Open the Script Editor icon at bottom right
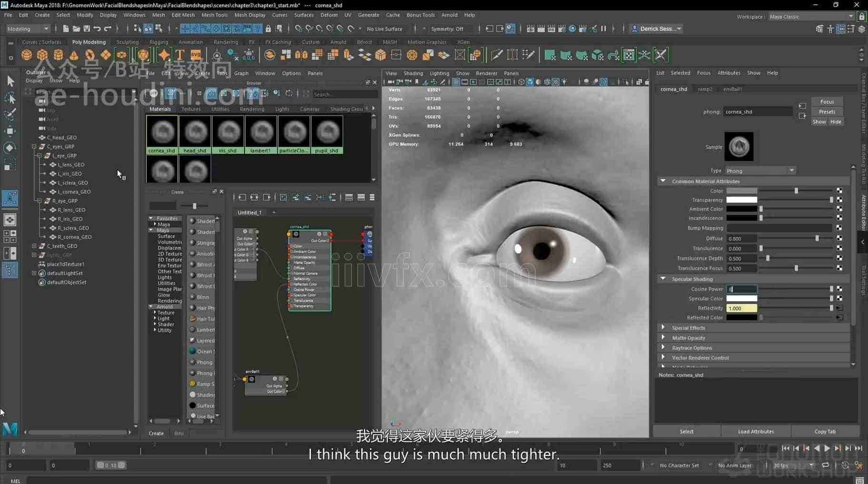 click(x=859, y=481)
